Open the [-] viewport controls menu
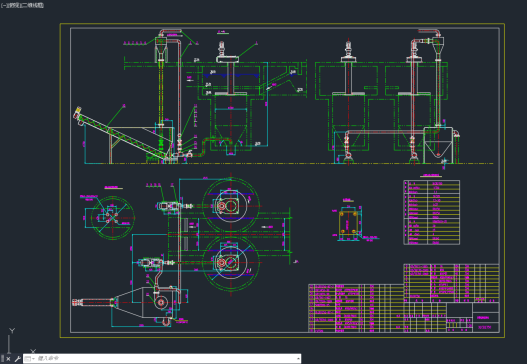Image resolution: width=527 pixels, height=364 pixels. pos(3,5)
